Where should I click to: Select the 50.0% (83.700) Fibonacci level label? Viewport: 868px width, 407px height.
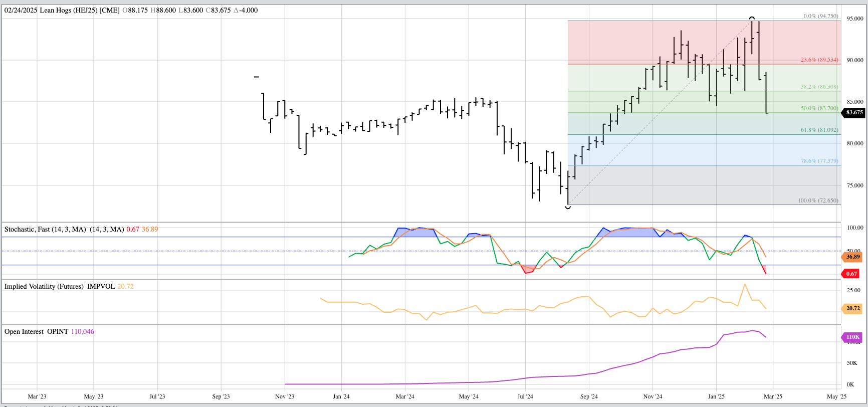click(819, 108)
